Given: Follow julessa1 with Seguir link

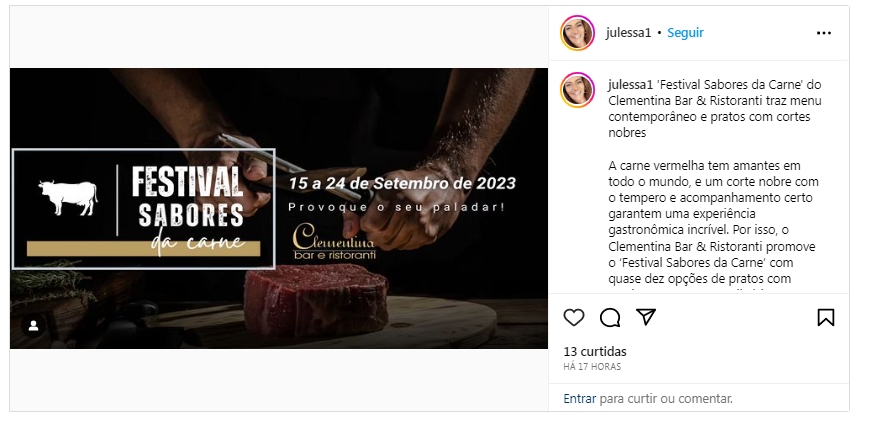Looking at the screenshot, I should 685,33.
